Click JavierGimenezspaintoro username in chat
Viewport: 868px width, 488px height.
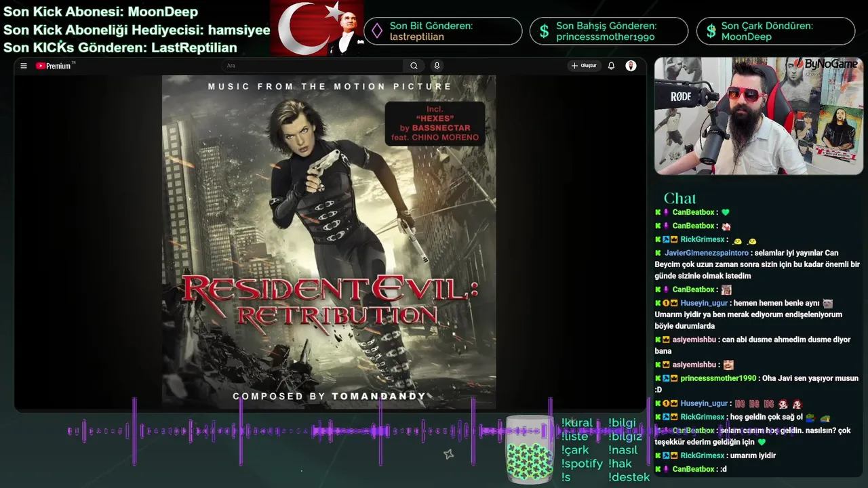point(706,253)
